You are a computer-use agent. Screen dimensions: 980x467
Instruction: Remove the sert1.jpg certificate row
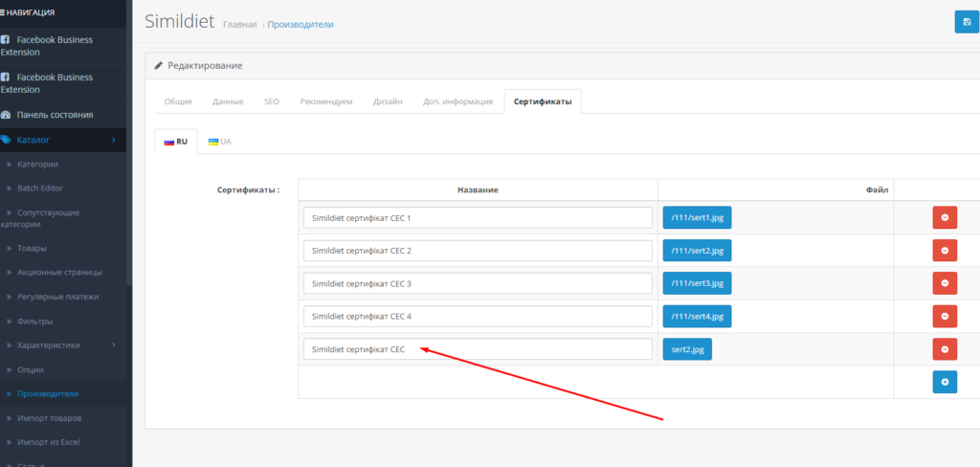(x=944, y=218)
